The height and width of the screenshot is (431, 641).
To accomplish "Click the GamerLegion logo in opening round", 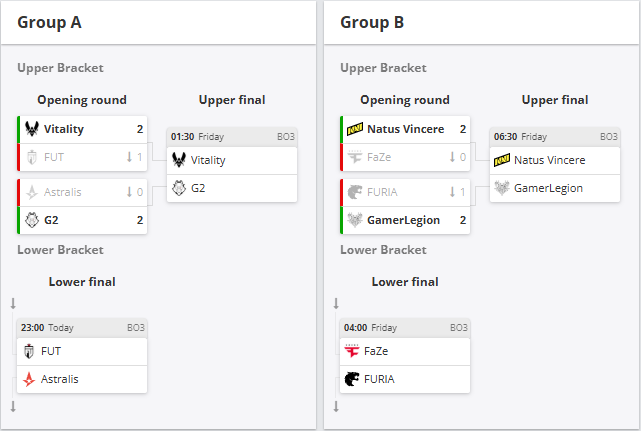I will pos(355,220).
